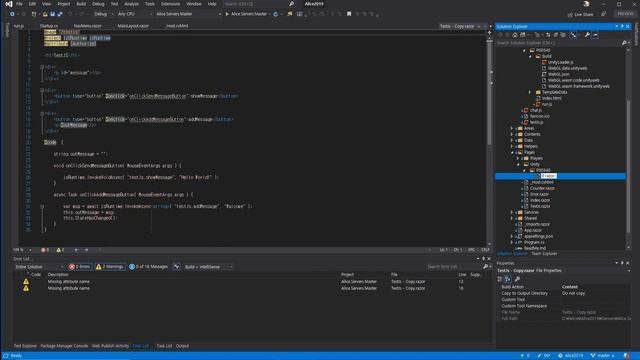
Task: Select Counter.razor in Solution Explorer
Action: tap(542, 188)
